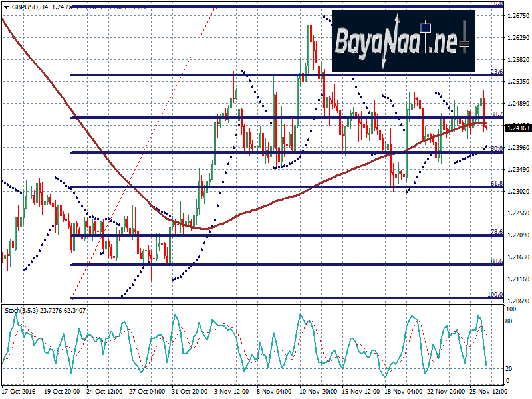Click the current price tag 1.24363

[x=517, y=128]
